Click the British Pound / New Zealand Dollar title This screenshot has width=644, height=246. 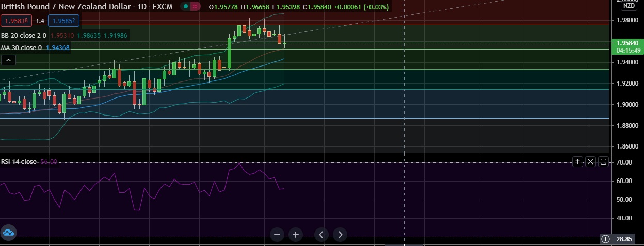[65, 7]
